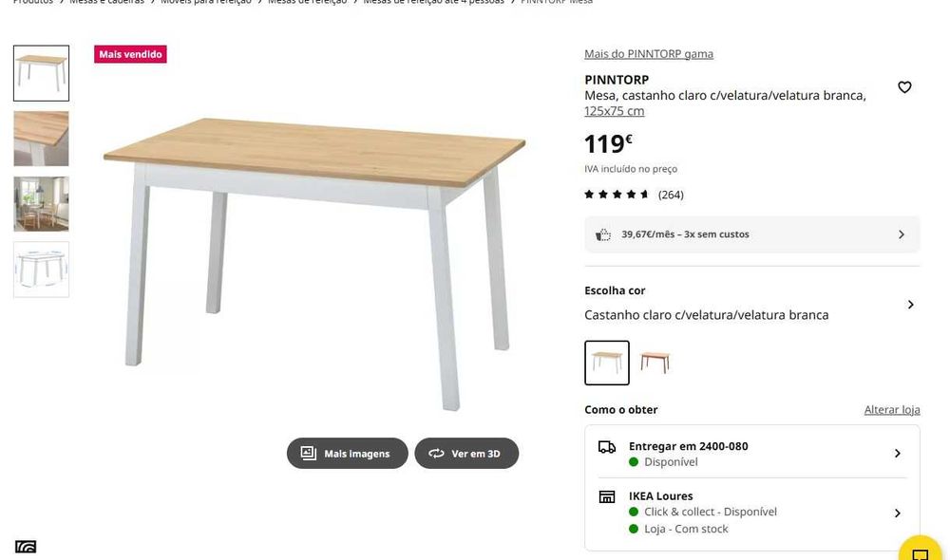Open the 125x75 cm dimensions link
Screen dimensions: 950x560
(x=615, y=111)
